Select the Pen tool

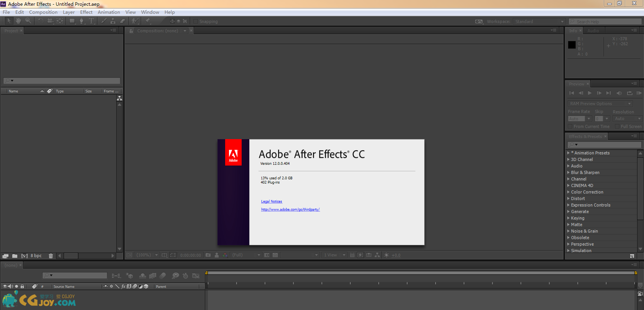click(x=82, y=21)
